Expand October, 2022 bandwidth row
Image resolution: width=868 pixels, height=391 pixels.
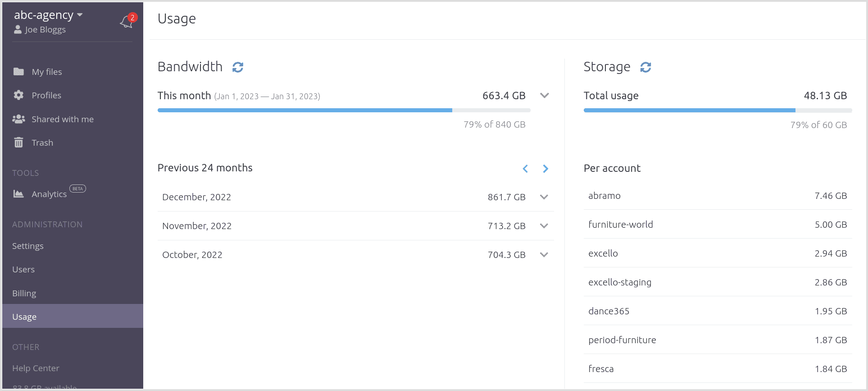tap(544, 255)
